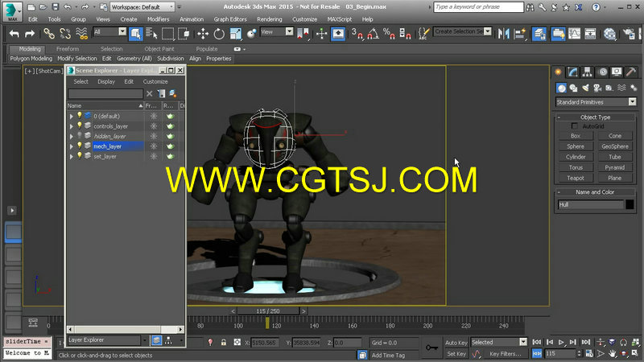
Task: Expand the controls_layer tree node
Action: (72, 126)
